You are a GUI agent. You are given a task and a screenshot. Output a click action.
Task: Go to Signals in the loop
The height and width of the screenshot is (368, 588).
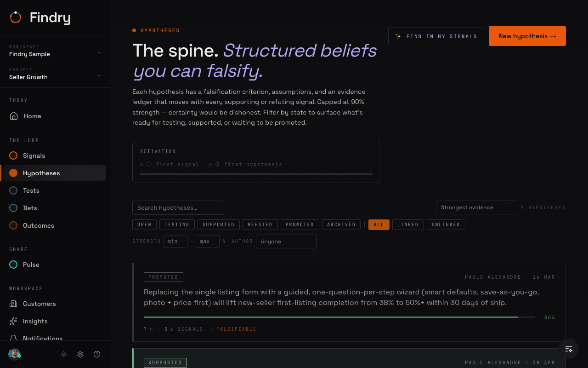coord(55,155)
